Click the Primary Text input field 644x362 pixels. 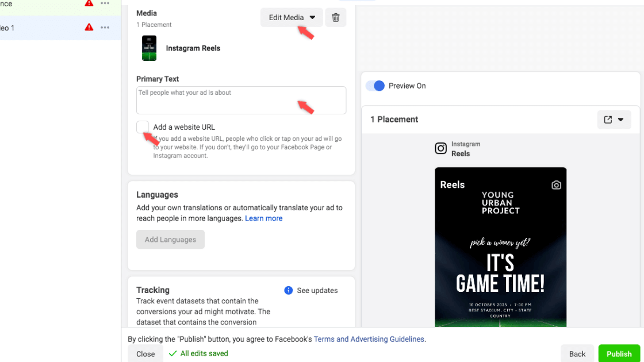pyautogui.click(x=241, y=99)
